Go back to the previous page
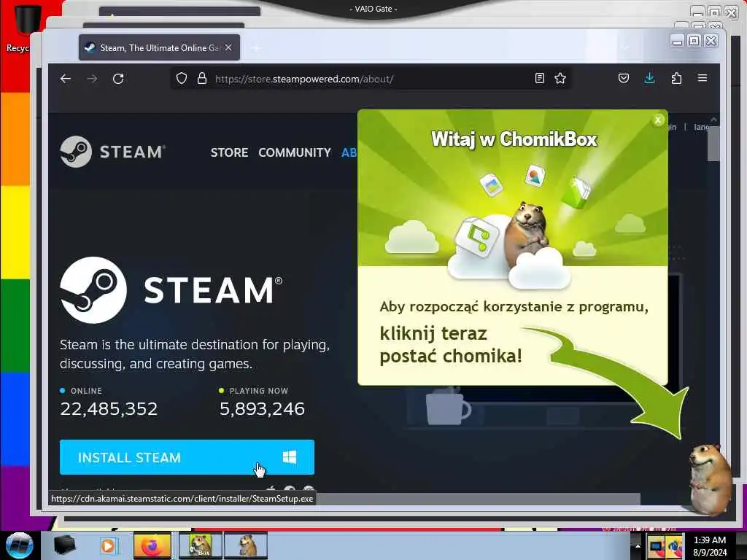 click(66, 79)
